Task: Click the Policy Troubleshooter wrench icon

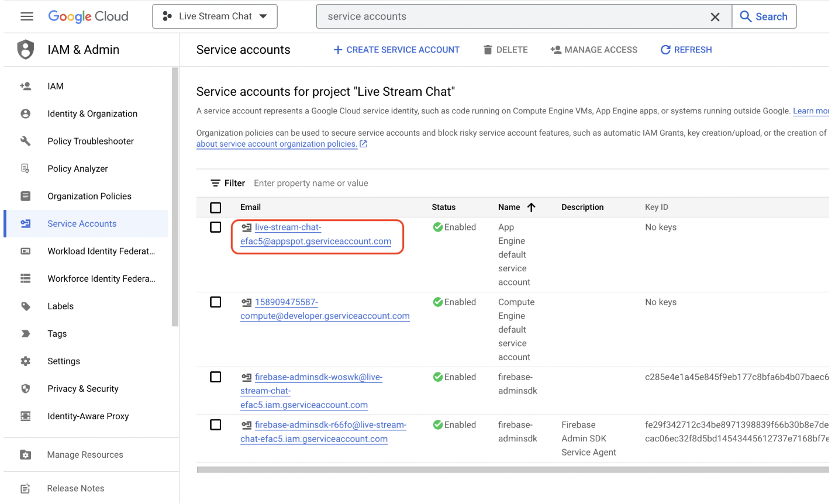Action: 26,141
